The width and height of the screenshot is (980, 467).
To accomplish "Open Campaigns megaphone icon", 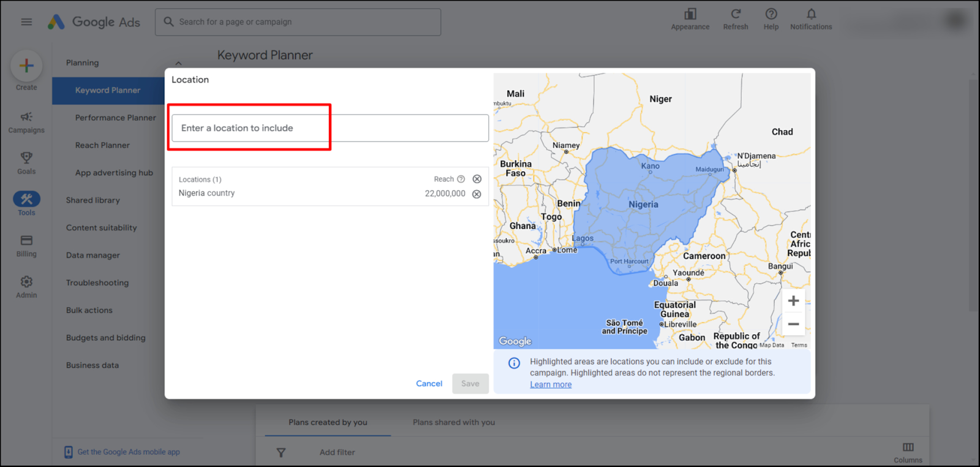I will (26, 116).
